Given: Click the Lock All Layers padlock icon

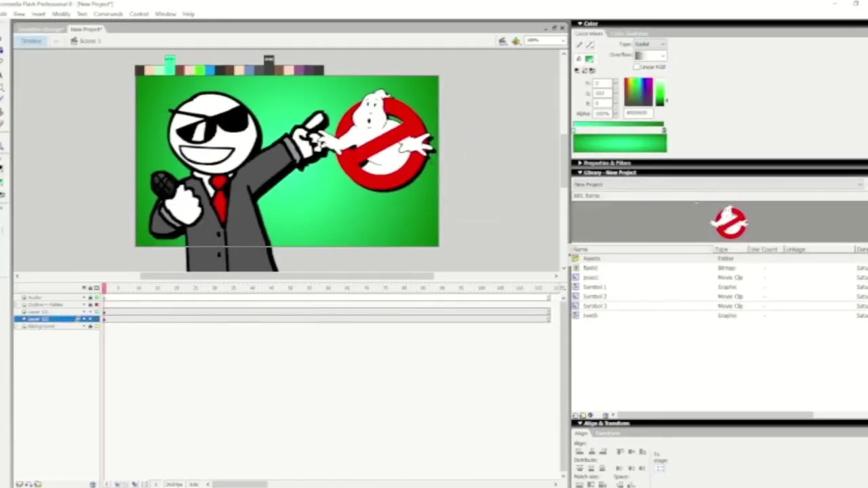Looking at the screenshot, I should (90, 289).
